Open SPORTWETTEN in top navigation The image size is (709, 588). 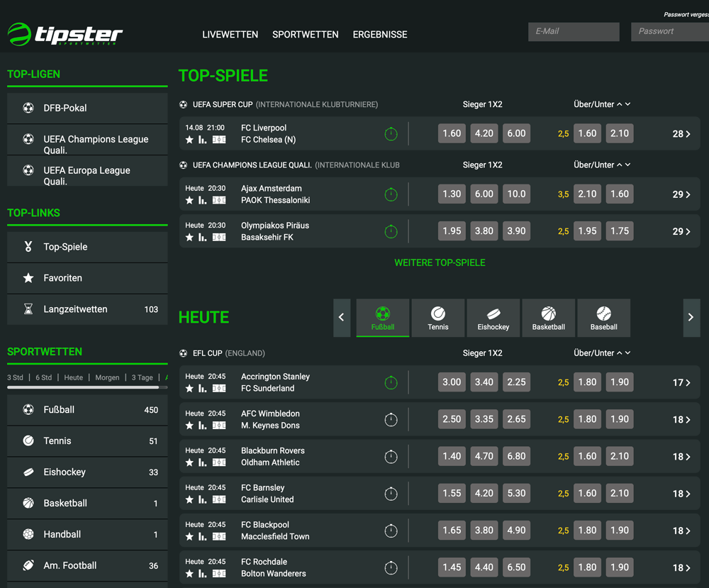click(305, 35)
